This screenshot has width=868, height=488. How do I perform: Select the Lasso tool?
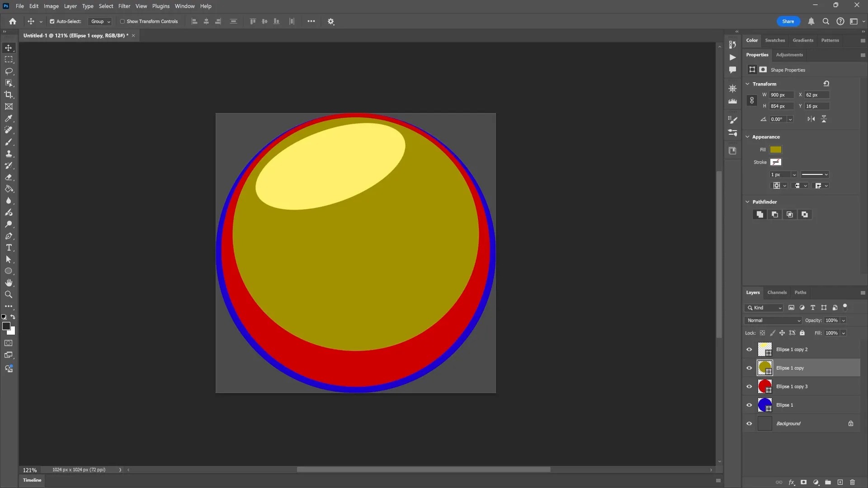(x=9, y=71)
